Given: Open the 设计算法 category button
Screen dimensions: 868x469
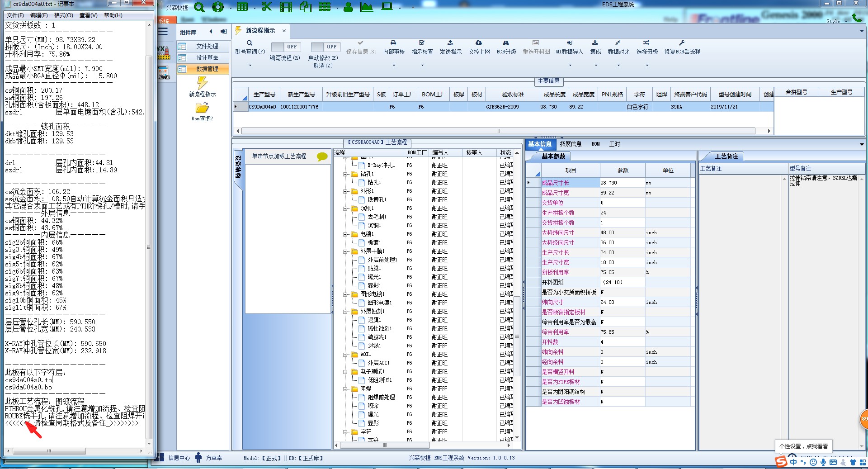Looking at the screenshot, I should [203, 57].
